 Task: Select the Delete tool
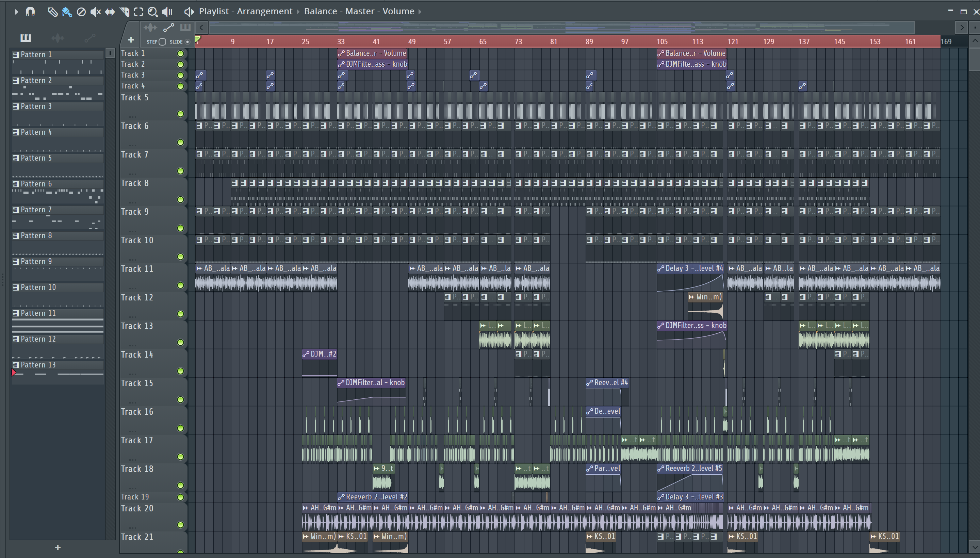81,12
